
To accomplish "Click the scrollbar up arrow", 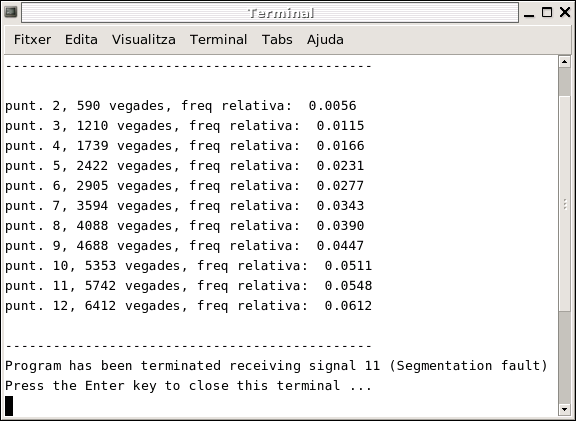I will pyautogui.click(x=564, y=61).
